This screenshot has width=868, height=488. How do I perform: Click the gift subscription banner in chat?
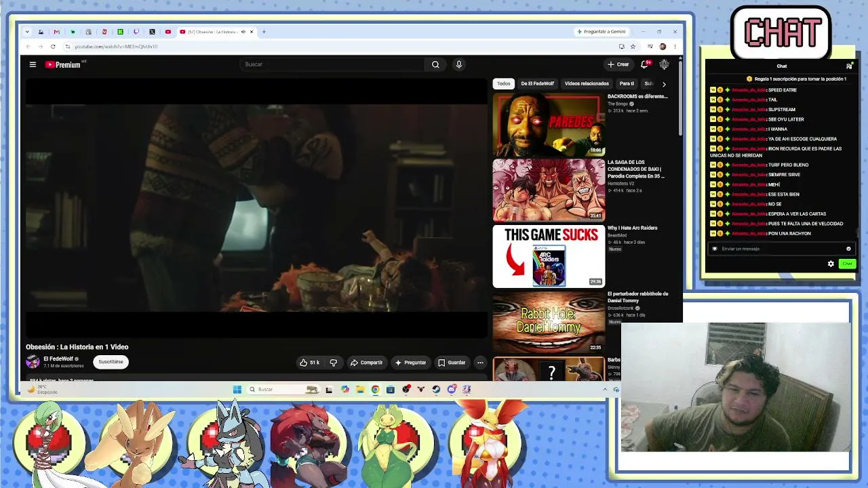coord(796,79)
